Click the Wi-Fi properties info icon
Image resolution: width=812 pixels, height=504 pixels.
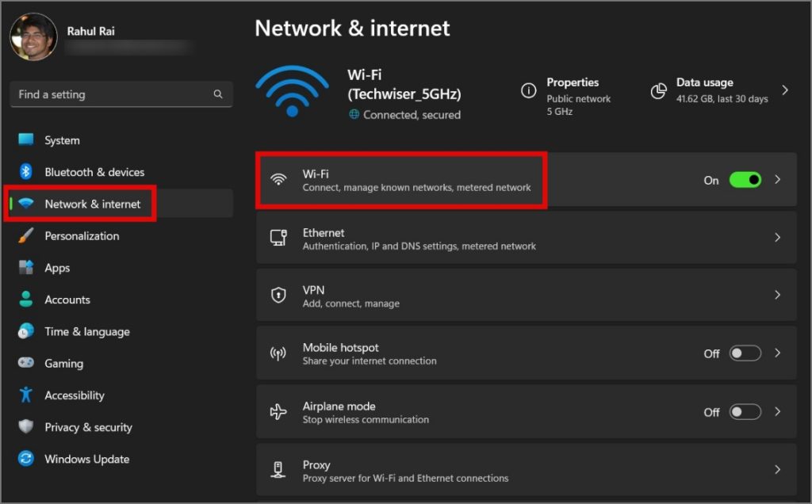[x=528, y=90]
